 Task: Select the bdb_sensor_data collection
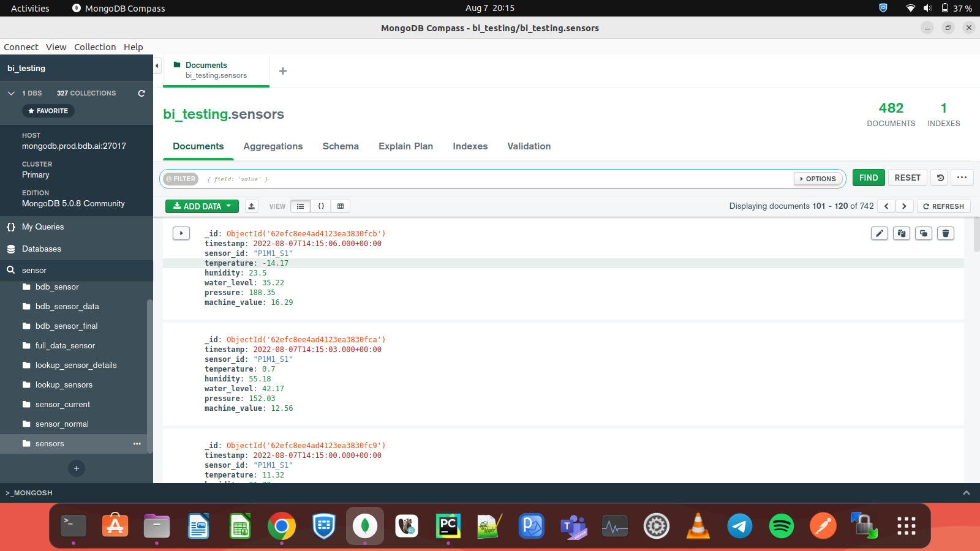point(67,306)
